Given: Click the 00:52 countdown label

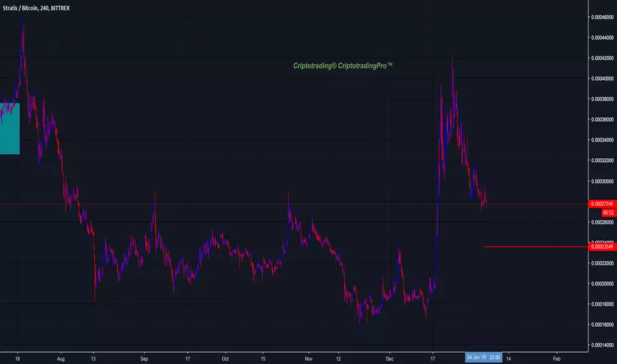Looking at the screenshot, I should pyautogui.click(x=609, y=212).
